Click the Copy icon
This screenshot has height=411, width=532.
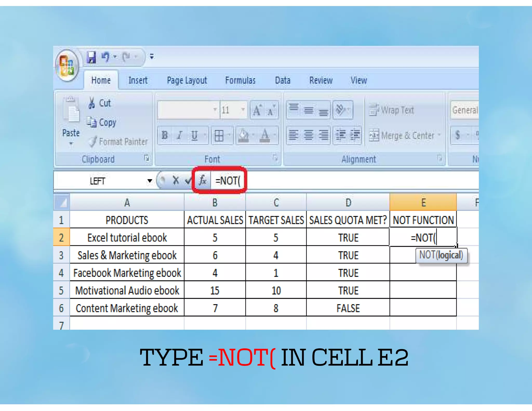pyautogui.click(x=92, y=122)
